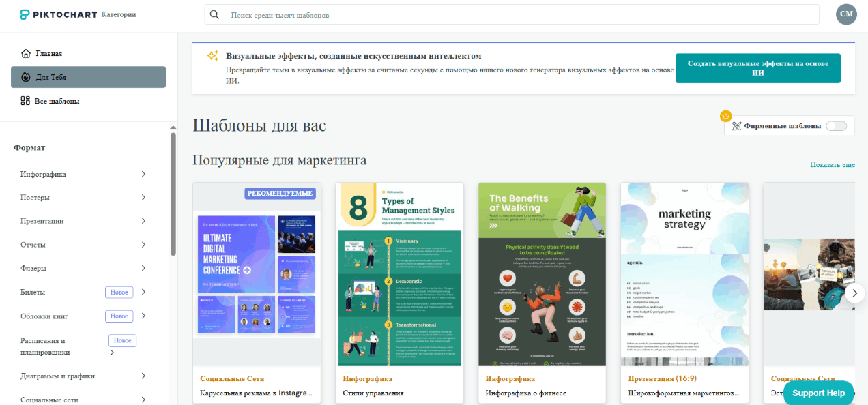Click the Широкоформатная маркетингов... title
868x405 pixels.
point(684,393)
